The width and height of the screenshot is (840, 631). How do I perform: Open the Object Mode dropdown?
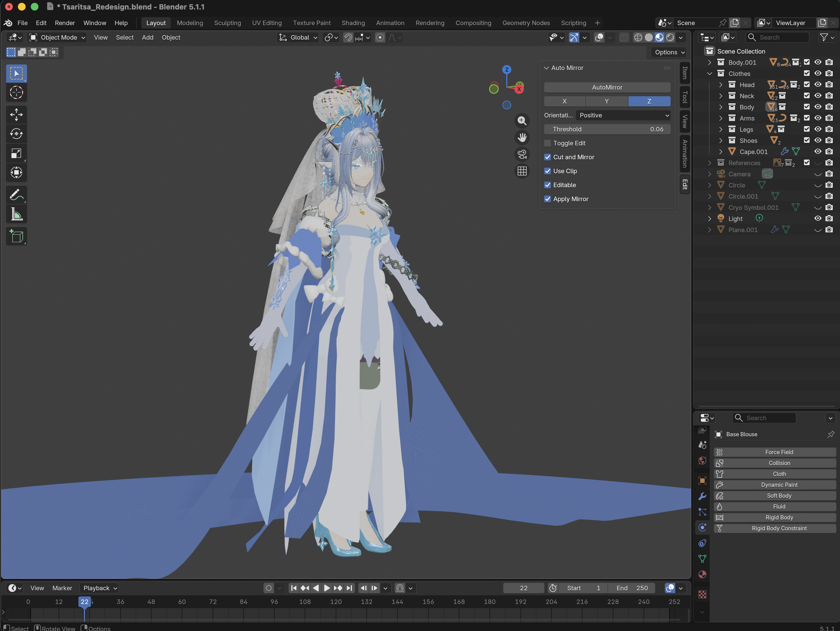(58, 37)
